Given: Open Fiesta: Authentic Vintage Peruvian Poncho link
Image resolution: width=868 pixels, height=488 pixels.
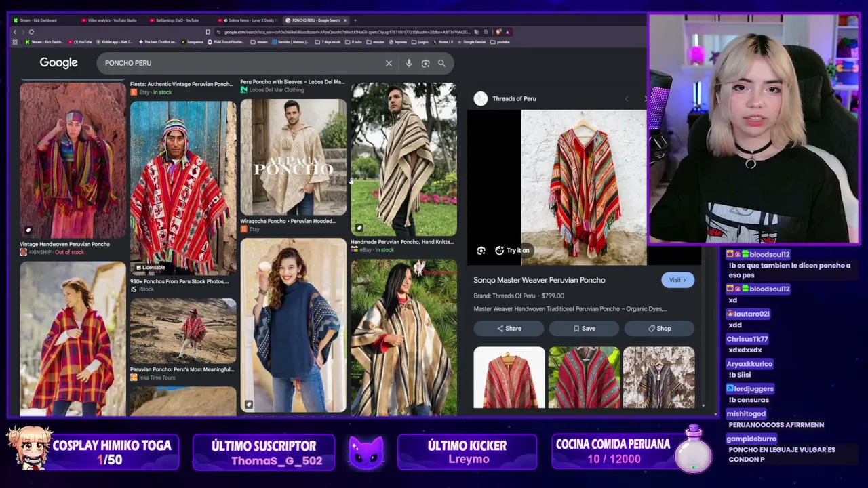Looking at the screenshot, I should click(182, 84).
